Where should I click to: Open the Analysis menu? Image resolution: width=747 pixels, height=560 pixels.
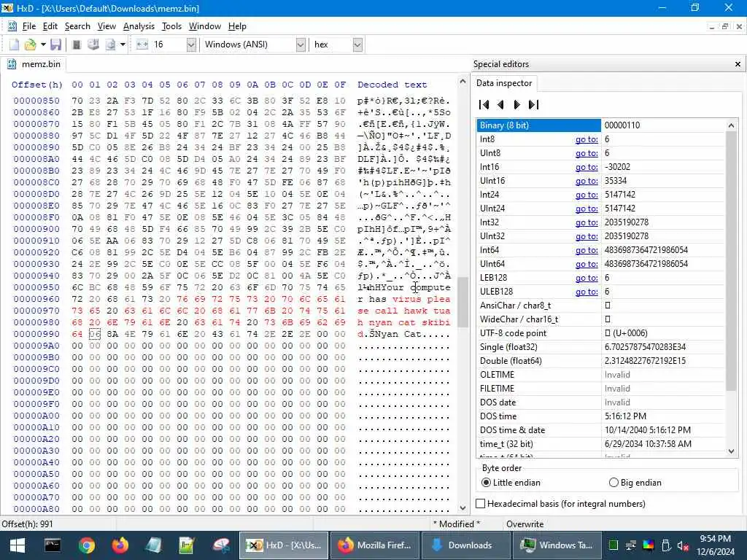(x=139, y=26)
